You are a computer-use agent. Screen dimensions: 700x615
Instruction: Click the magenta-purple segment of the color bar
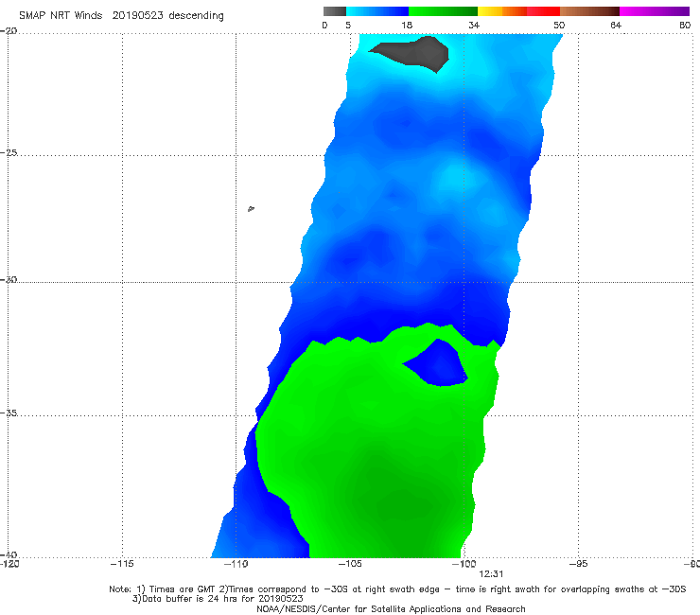(x=655, y=11)
